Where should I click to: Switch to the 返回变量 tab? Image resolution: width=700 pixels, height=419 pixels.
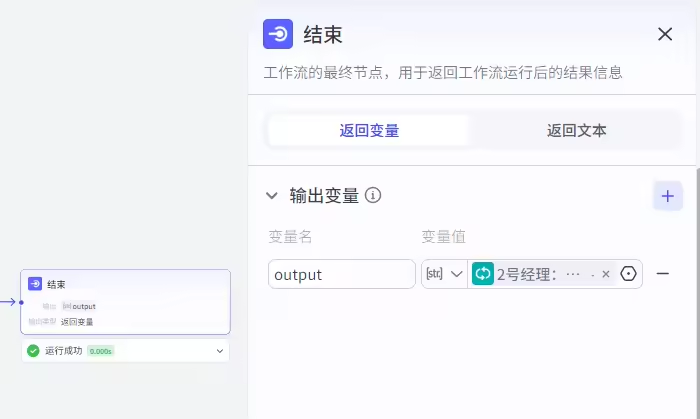(369, 130)
